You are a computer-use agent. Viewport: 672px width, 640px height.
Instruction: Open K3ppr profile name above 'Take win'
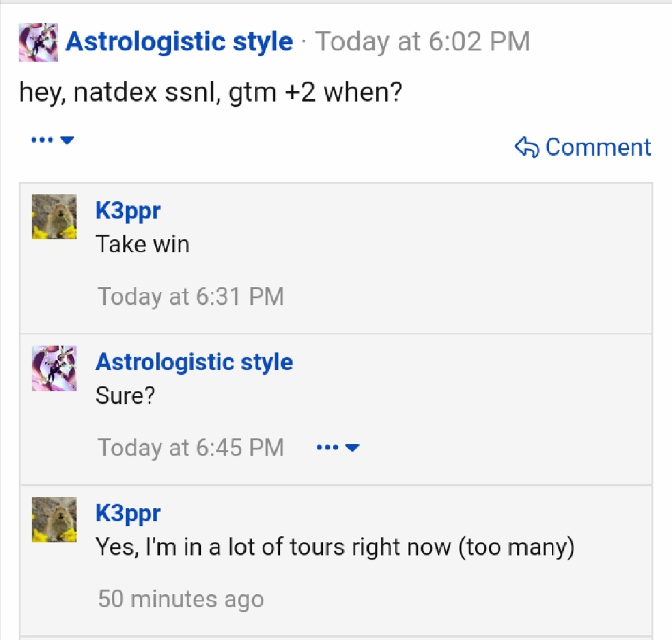128,211
